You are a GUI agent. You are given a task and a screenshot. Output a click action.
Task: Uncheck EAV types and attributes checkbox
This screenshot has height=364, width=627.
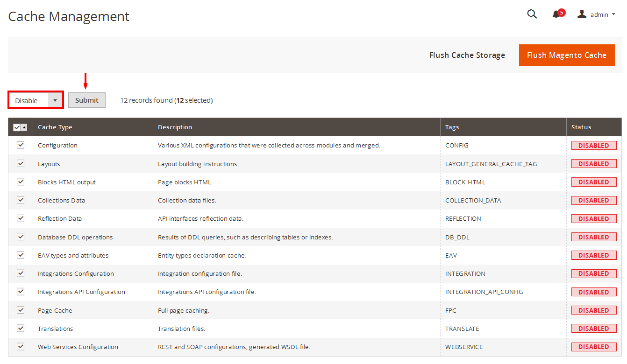point(21,255)
